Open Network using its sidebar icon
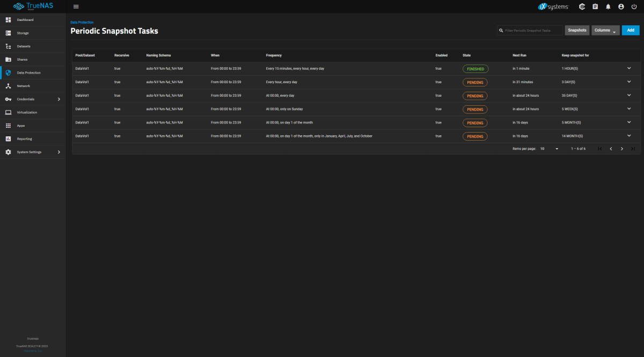Screen dimensions: 644x357 click(x=8, y=86)
